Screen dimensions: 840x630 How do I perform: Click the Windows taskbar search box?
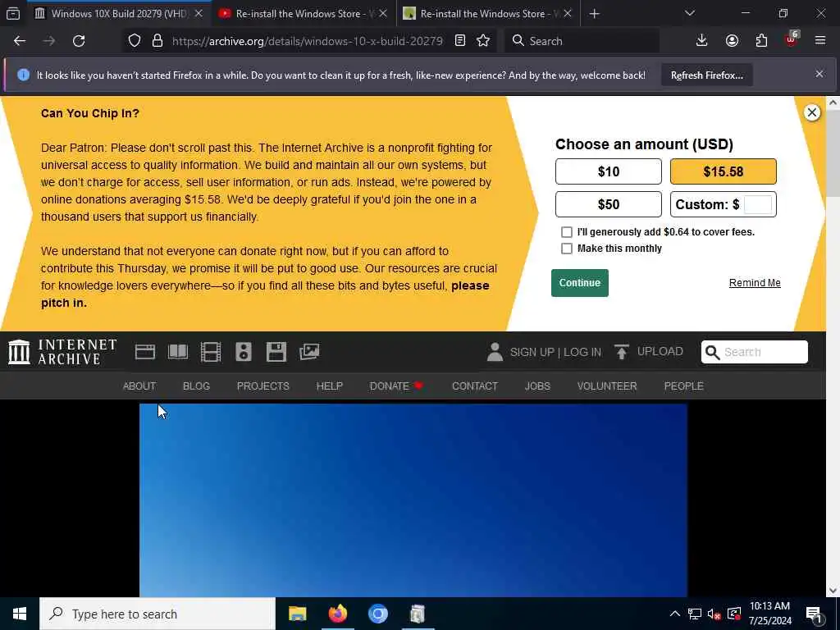click(x=157, y=614)
